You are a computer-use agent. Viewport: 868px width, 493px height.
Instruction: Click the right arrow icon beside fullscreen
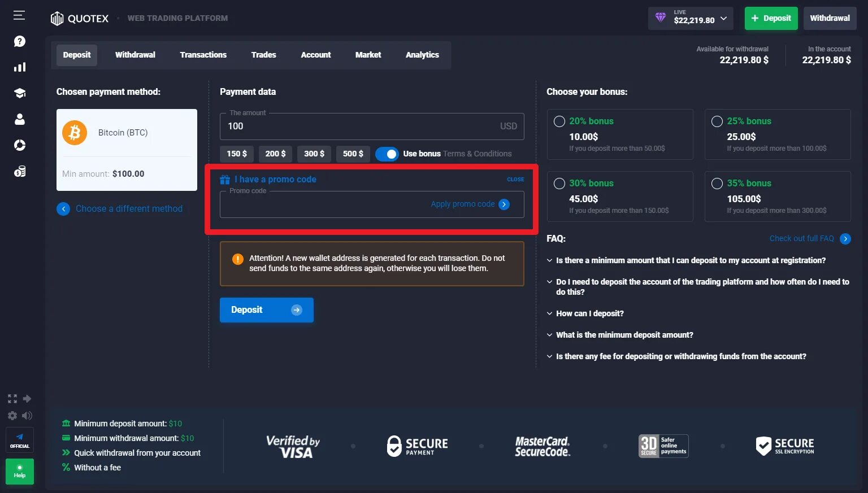coord(27,399)
